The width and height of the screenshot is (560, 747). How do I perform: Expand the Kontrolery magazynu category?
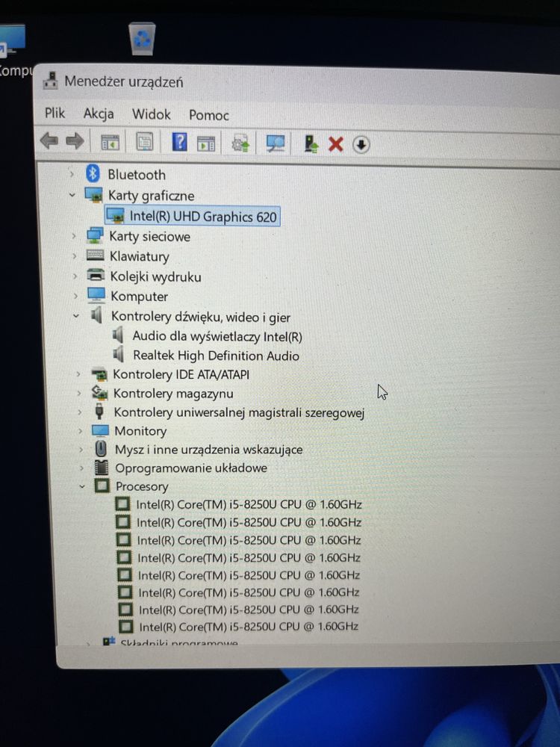tap(79, 393)
